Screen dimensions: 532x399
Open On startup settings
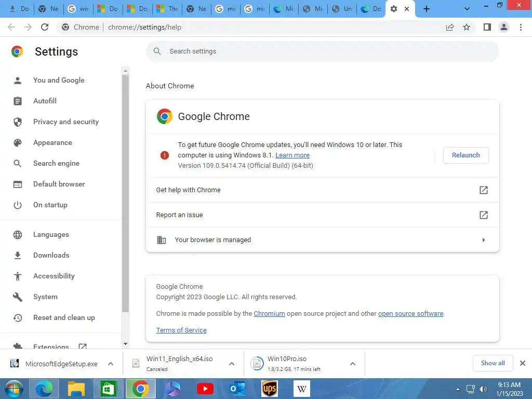pyautogui.click(x=50, y=205)
